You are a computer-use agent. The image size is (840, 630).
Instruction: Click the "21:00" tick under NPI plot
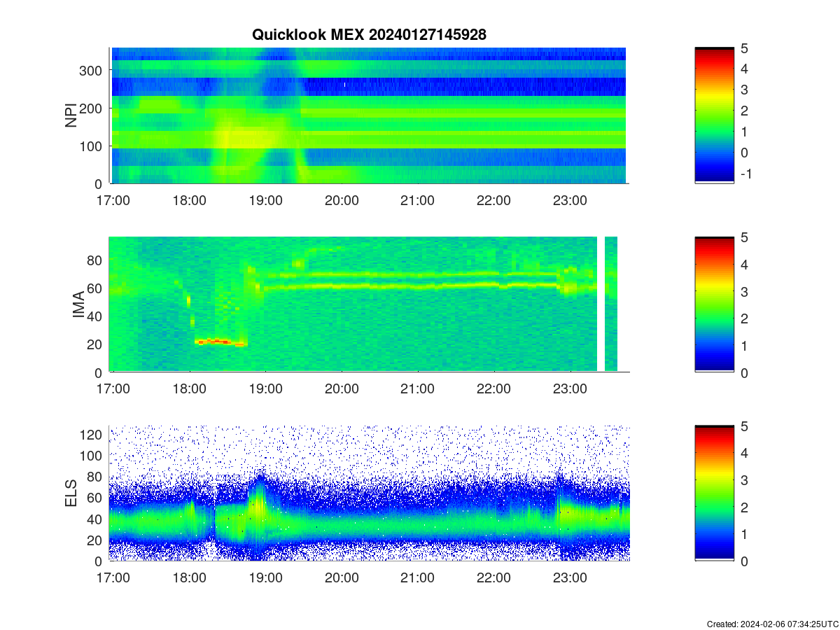(x=418, y=200)
